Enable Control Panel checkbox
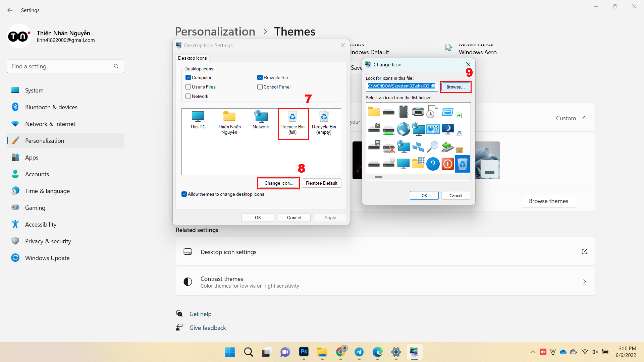Screen dimensions: 644x362 click(x=260, y=87)
